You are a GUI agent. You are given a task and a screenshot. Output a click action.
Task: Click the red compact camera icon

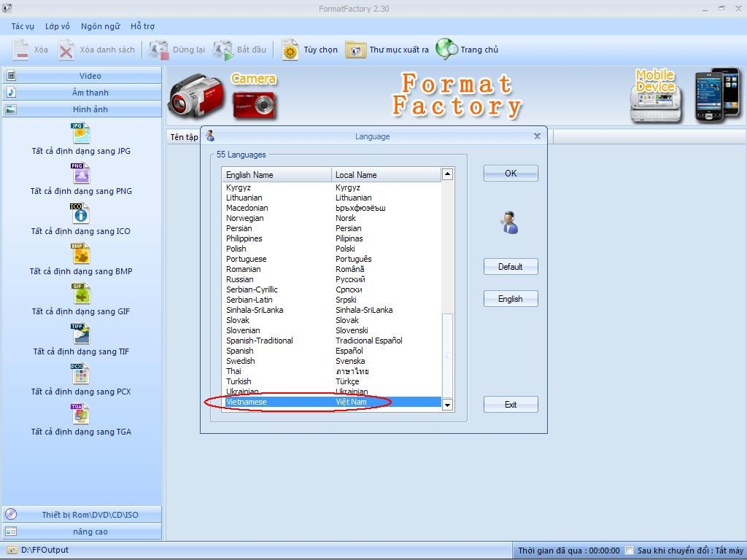pyautogui.click(x=254, y=104)
